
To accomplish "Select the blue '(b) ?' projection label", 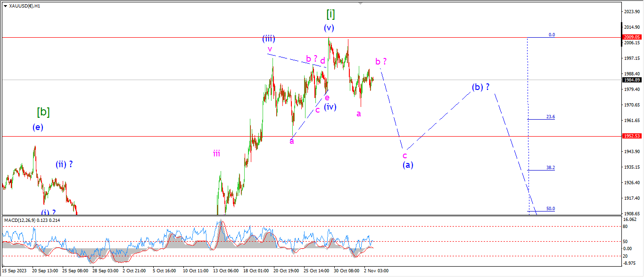I will tap(480, 87).
